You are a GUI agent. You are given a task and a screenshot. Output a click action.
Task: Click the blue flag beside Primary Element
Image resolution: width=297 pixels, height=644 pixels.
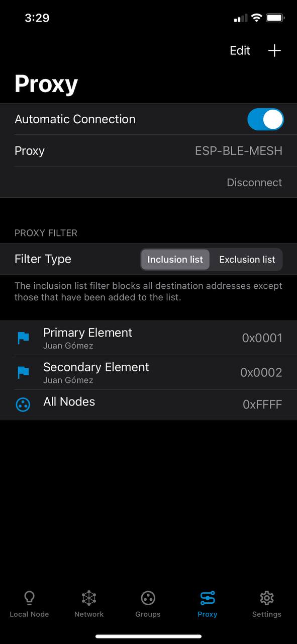(x=23, y=338)
